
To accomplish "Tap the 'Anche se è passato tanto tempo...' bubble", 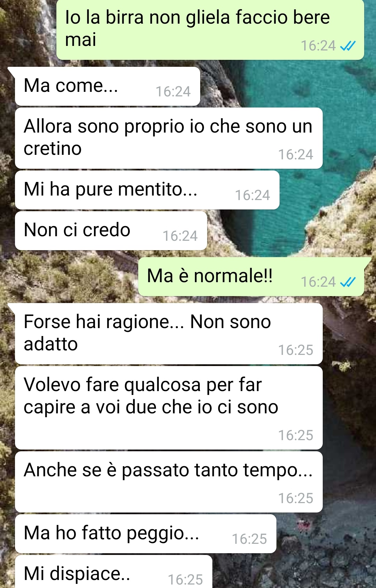I will tap(169, 482).
